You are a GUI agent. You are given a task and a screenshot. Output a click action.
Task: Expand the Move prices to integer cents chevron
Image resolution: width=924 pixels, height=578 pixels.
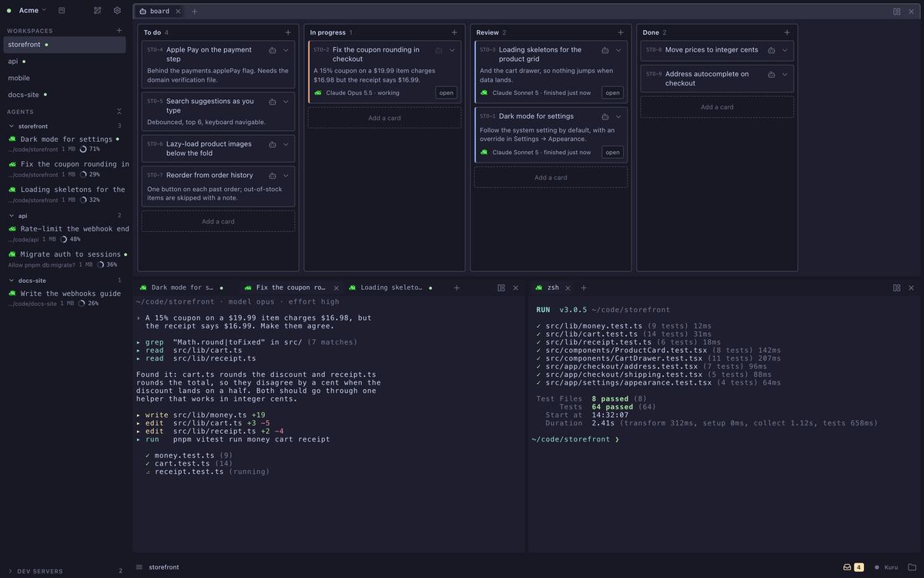click(785, 50)
